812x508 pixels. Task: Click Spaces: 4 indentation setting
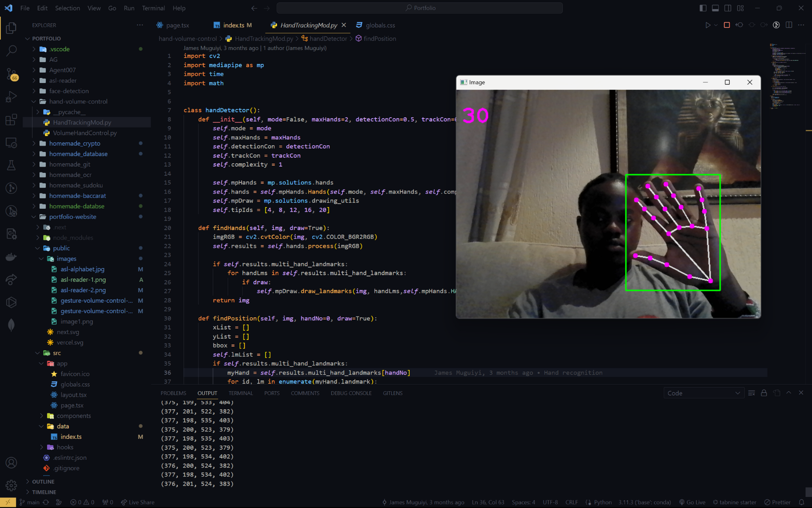(x=523, y=502)
